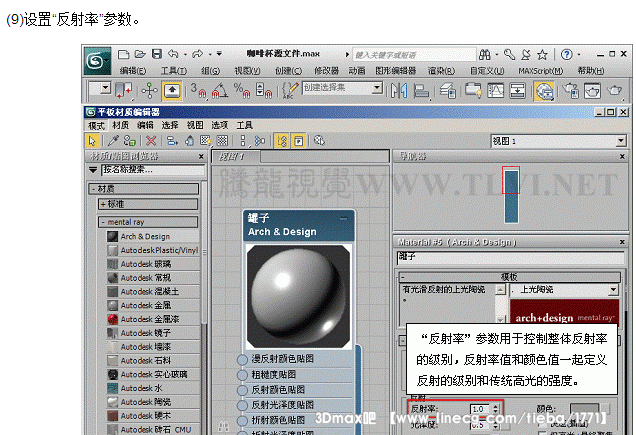Open help with the question mark icon
The height and width of the screenshot is (435, 636).
pyautogui.click(x=567, y=54)
